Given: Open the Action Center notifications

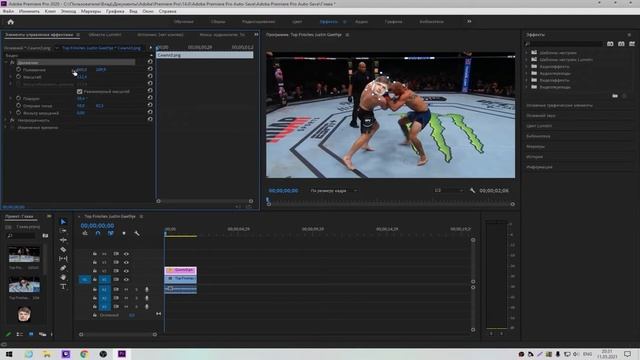Looking at the screenshot, I should 628,354.
